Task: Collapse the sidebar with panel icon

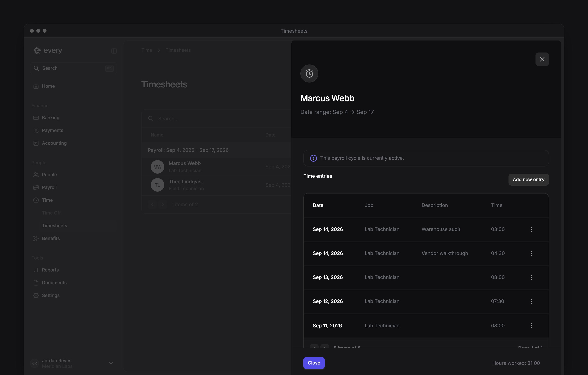Action: pos(114,51)
